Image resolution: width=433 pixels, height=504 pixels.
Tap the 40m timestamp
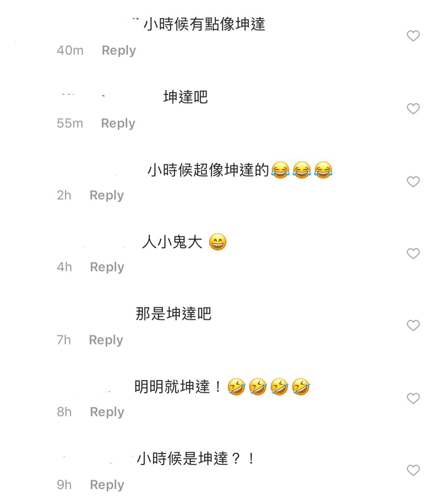(70, 50)
